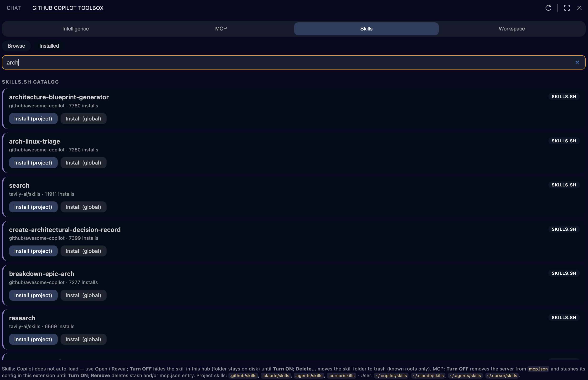Install architecture-blueprint-generator to project
The height and width of the screenshot is (380, 588).
click(x=33, y=119)
